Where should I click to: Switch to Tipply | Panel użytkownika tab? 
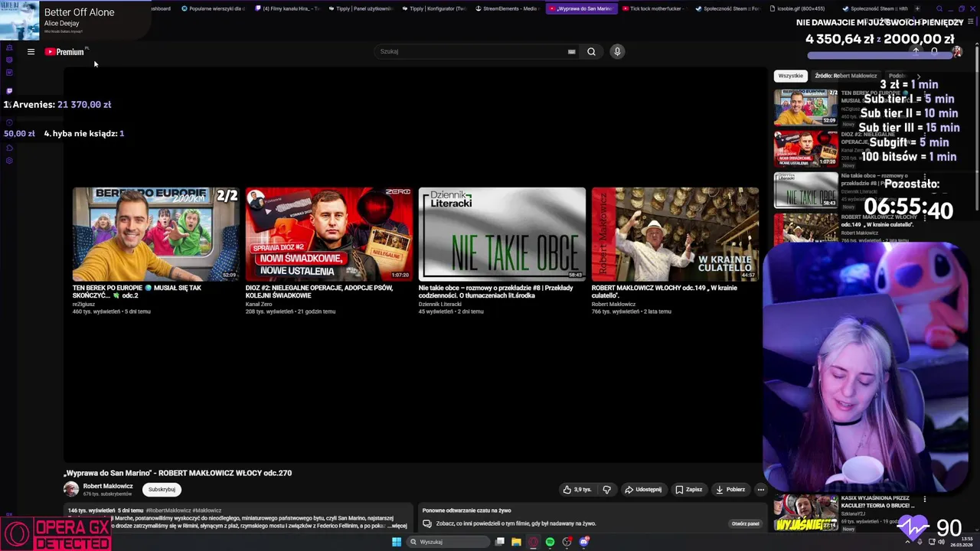(x=360, y=8)
